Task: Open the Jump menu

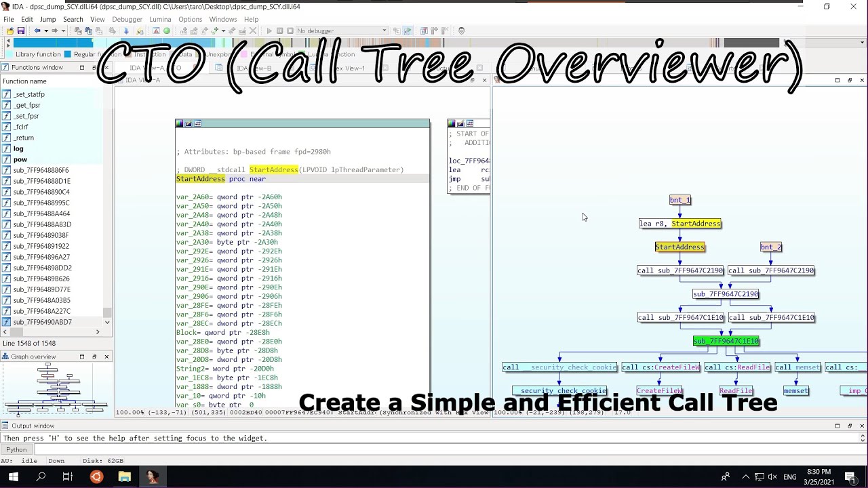Action: [x=47, y=19]
